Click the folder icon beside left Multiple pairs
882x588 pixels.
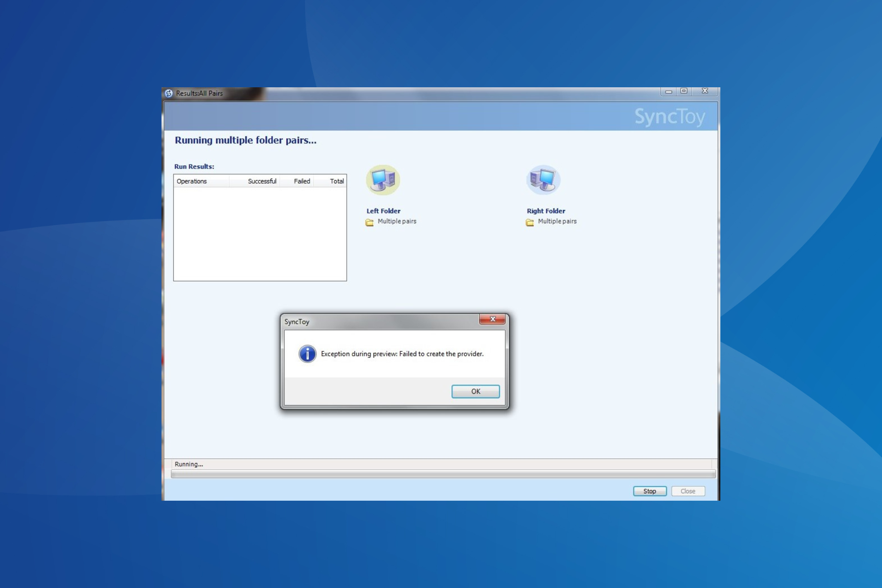(x=369, y=222)
